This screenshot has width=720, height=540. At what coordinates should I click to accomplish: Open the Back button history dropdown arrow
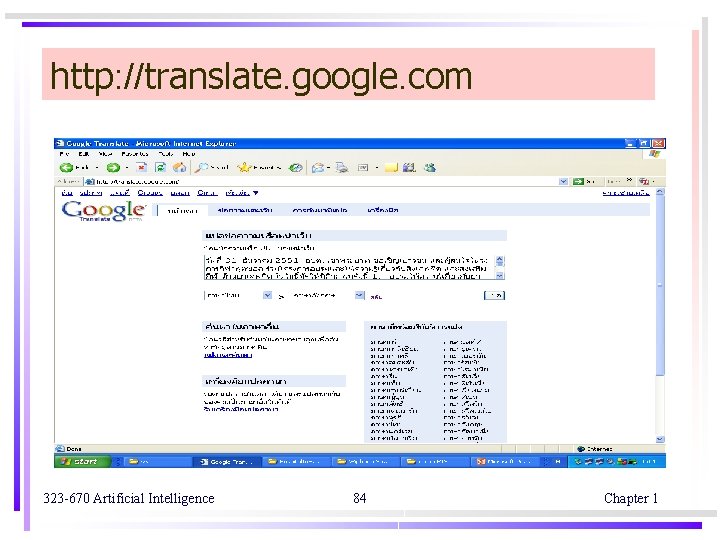(97, 168)
